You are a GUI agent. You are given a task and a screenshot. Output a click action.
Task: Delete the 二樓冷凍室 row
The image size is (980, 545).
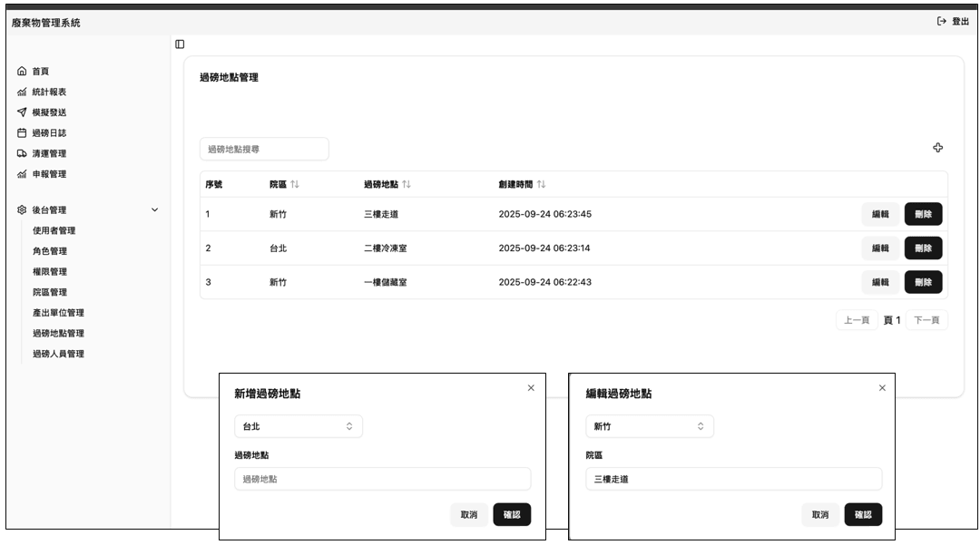click(x=923, y=248)
